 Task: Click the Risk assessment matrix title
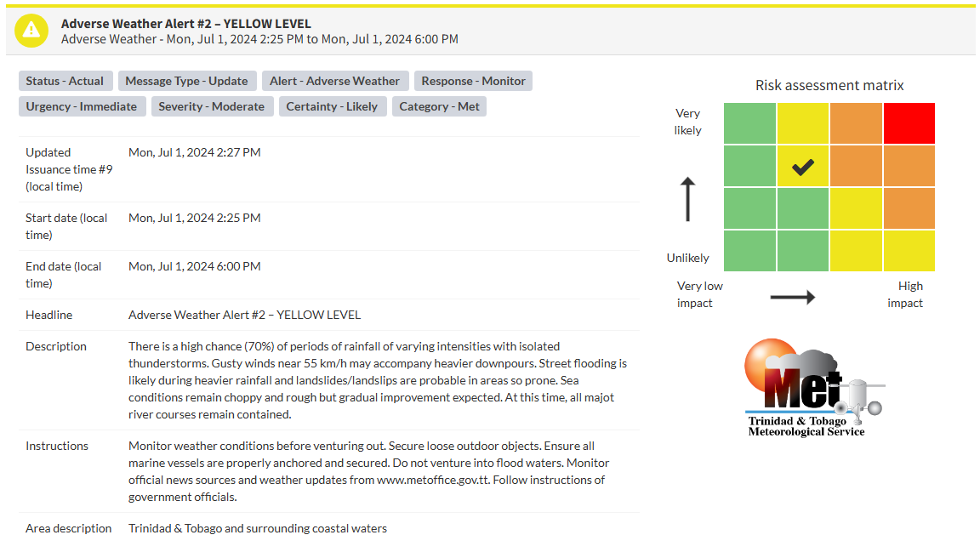[x=829, y=85]
